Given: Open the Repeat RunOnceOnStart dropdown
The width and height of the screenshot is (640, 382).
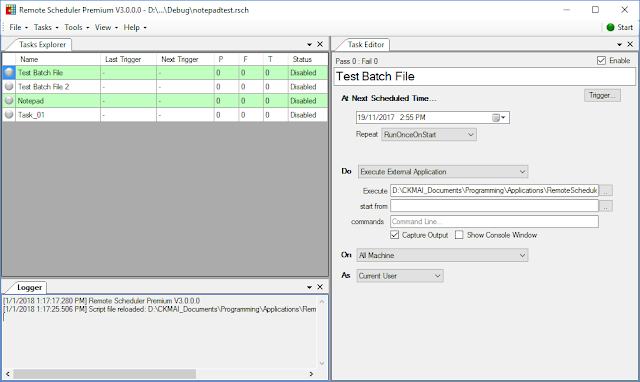Looking at the screenshot, I should coord(429,135).
